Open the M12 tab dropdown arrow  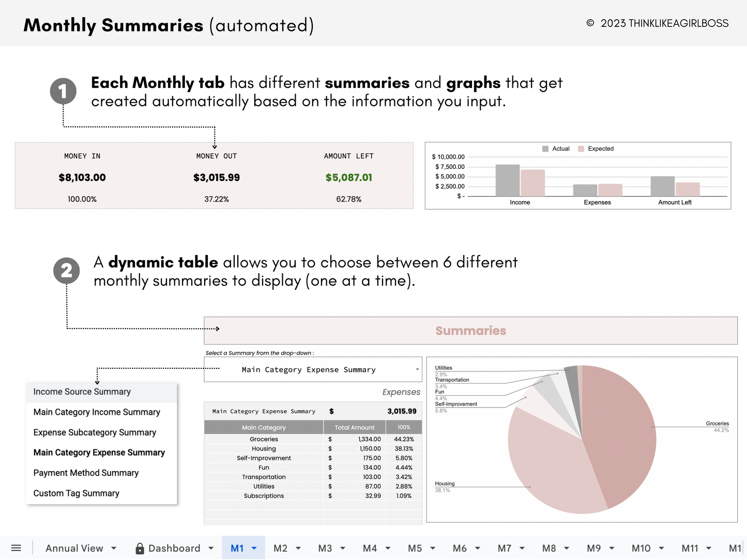click(743, 548)
